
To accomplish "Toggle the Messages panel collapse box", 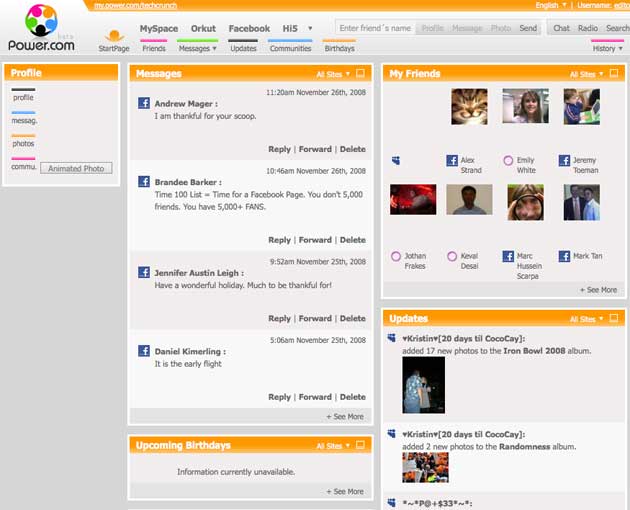I will pyautogui.click(x=361, y=74).
